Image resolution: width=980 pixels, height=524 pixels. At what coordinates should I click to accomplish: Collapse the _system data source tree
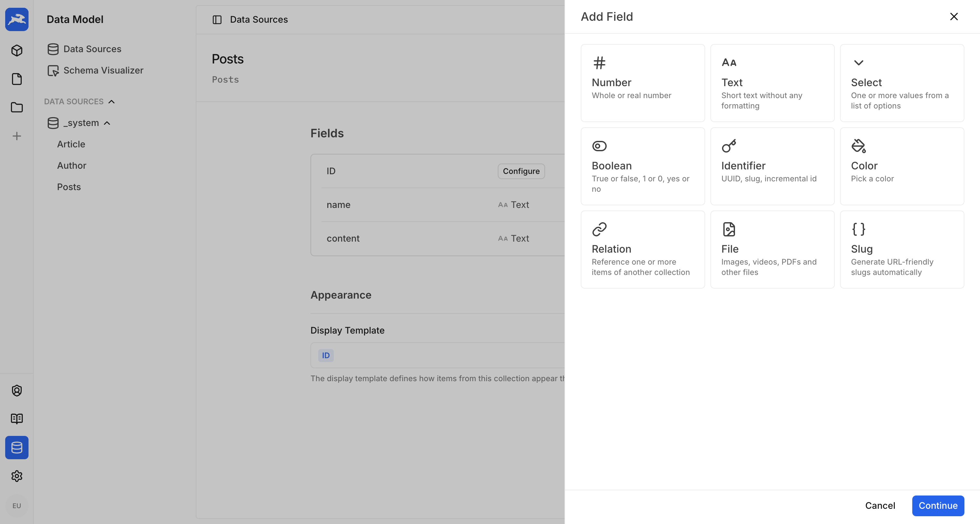[x=107, y=123]
